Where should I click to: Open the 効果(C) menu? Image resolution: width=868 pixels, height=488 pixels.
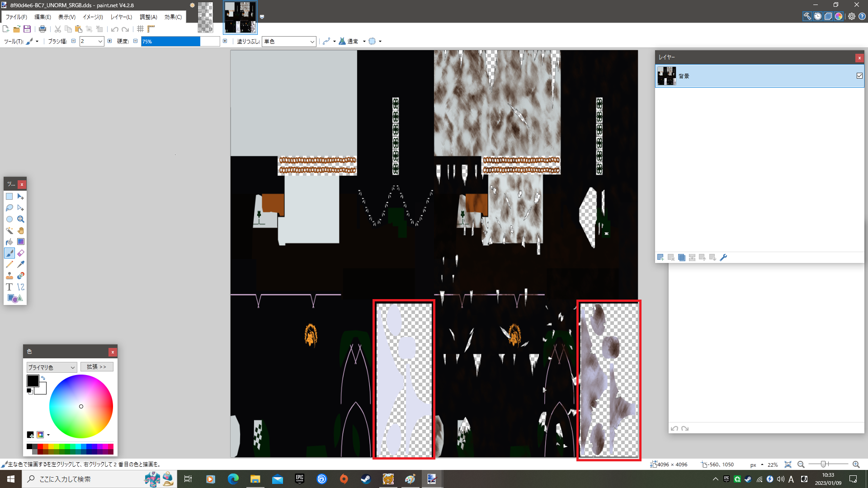(173, 17)
